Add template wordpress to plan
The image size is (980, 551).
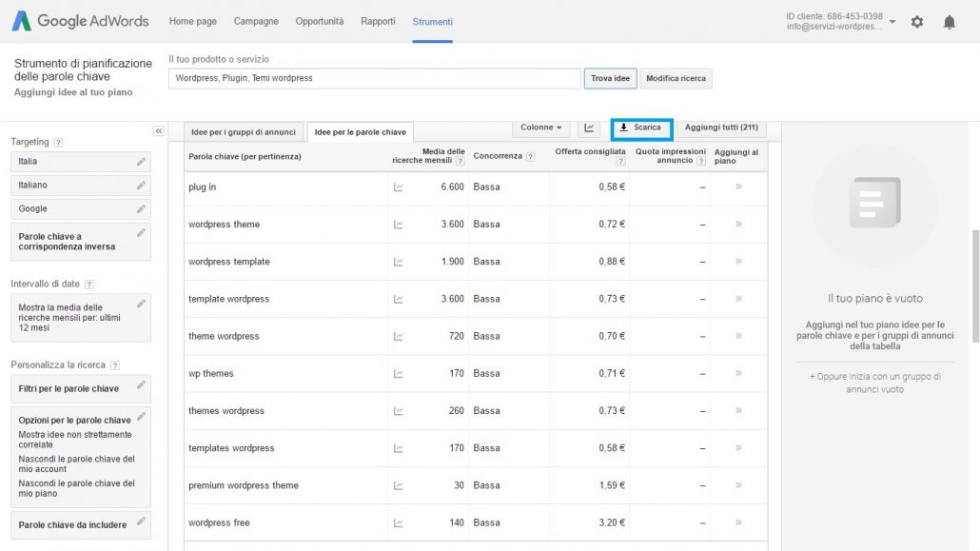pyautogui.click(x=738, y=298)
